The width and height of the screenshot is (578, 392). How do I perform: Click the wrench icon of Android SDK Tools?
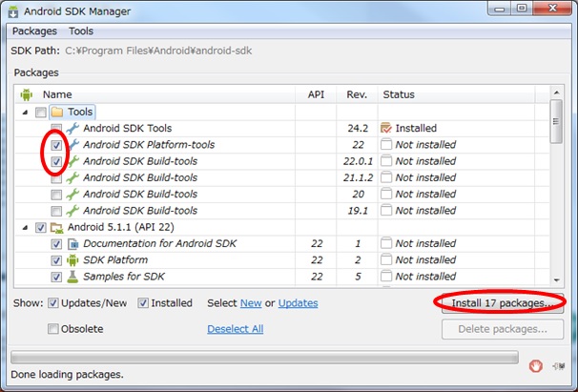pos(72,128)
